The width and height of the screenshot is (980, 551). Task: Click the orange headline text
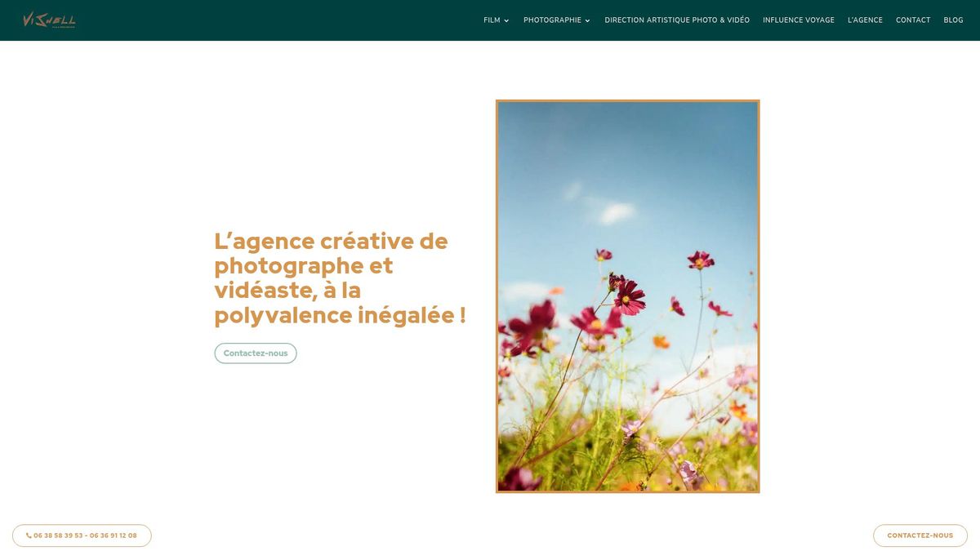tap(340, 276)
